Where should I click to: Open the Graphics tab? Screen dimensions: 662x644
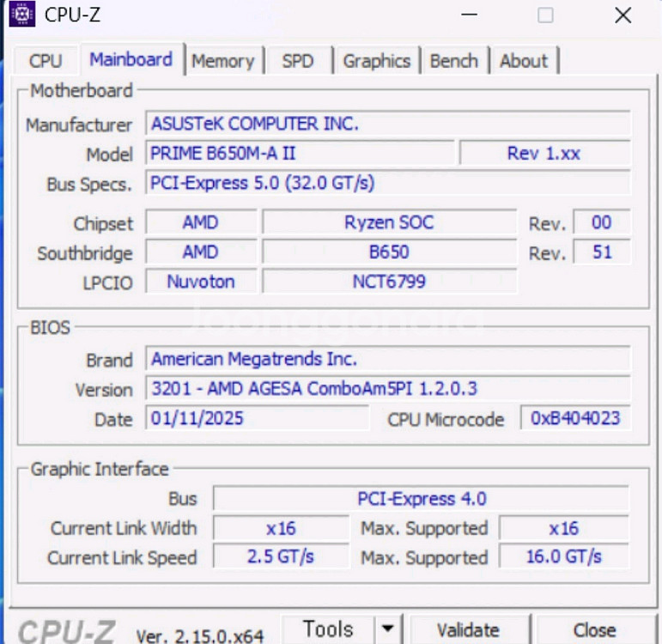click(377, 61)
